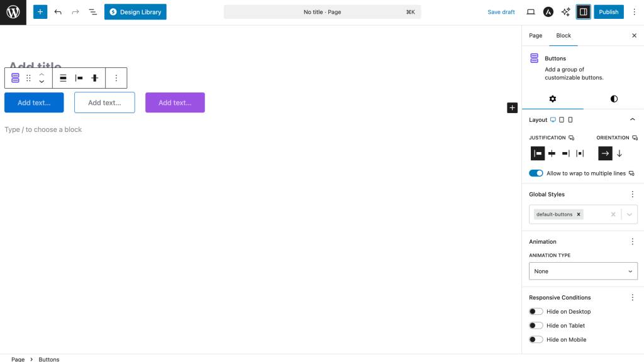Viewport: 644px width, 362px height.
Task: Enable Hide on Desktop switch
Action: point(536,312)
